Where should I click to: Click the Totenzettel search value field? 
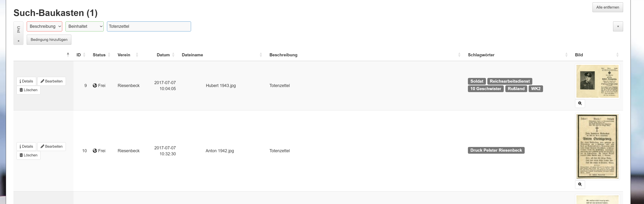(149, 27)
